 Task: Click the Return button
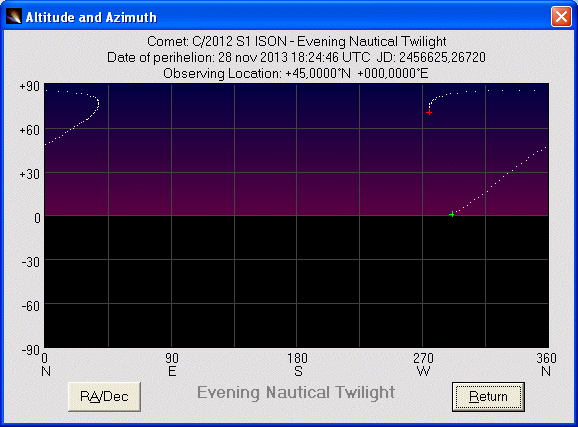[x=488, y=396]
